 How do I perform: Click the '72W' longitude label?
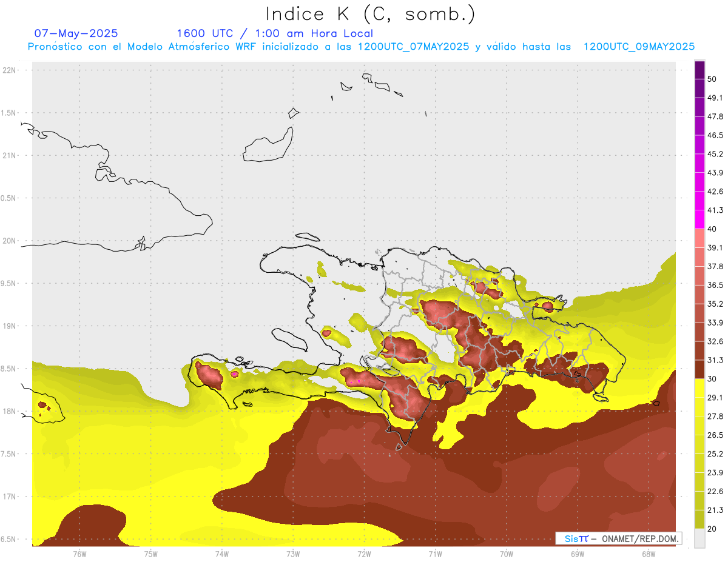coord(364,554)
